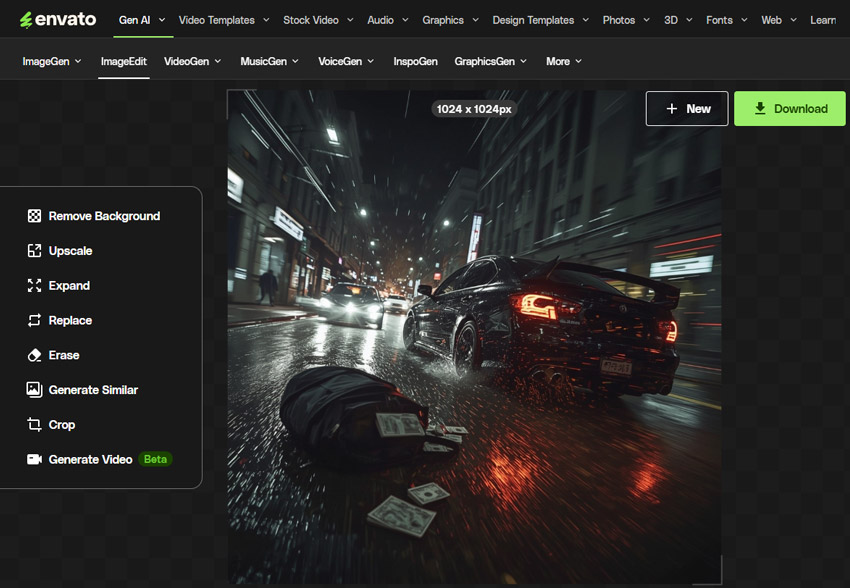Click the green Download button

[x=790, y=108]
